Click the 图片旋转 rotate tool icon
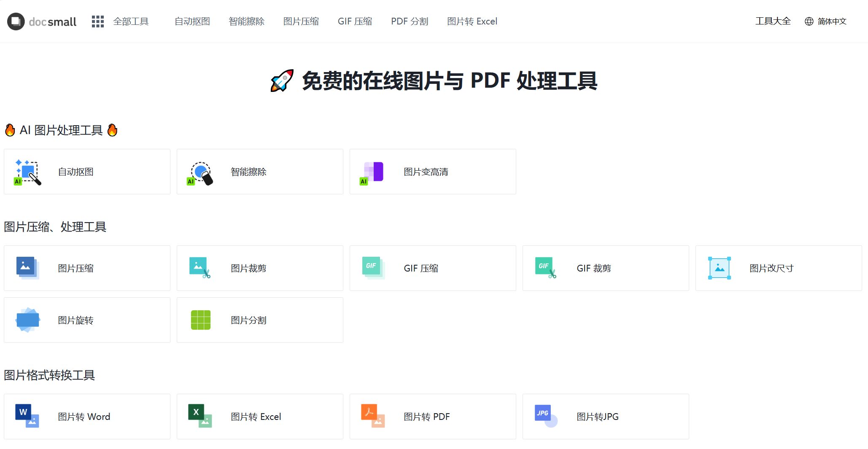 [28, 320]
